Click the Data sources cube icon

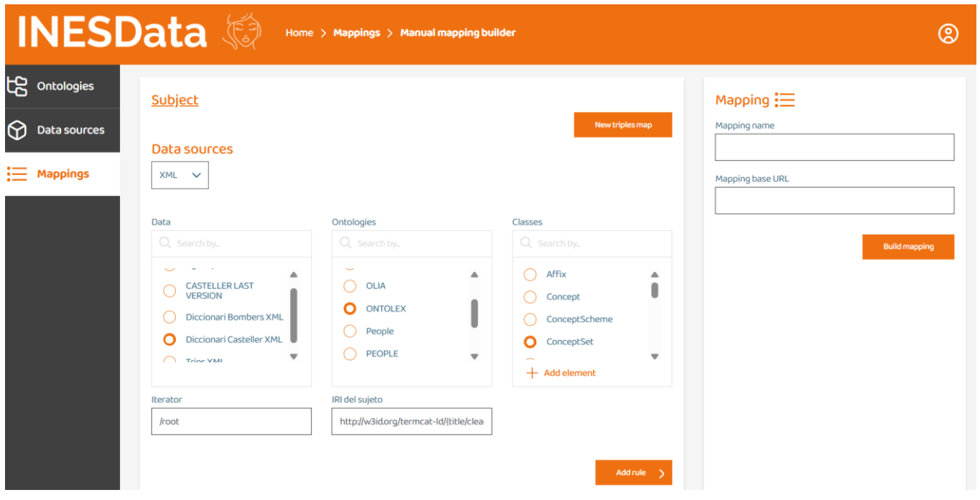(17, 130)
